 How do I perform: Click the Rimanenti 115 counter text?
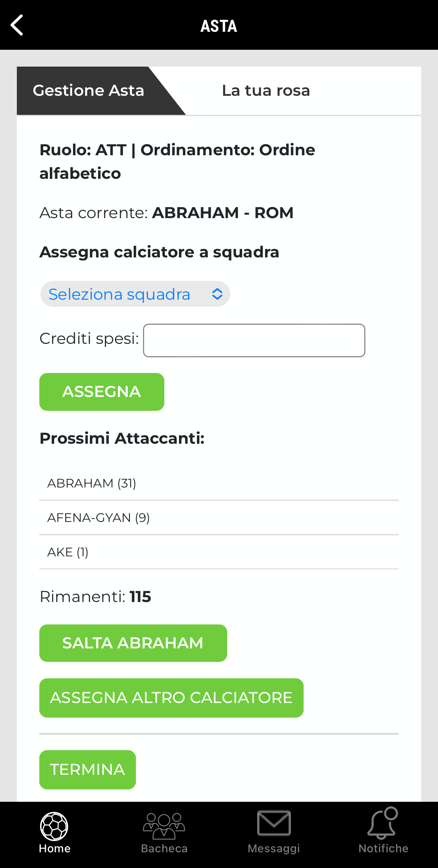pos(95,597)
